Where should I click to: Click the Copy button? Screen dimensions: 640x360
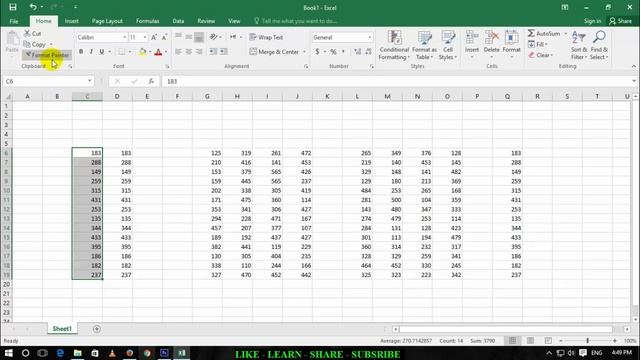click(x=35, y=44)
